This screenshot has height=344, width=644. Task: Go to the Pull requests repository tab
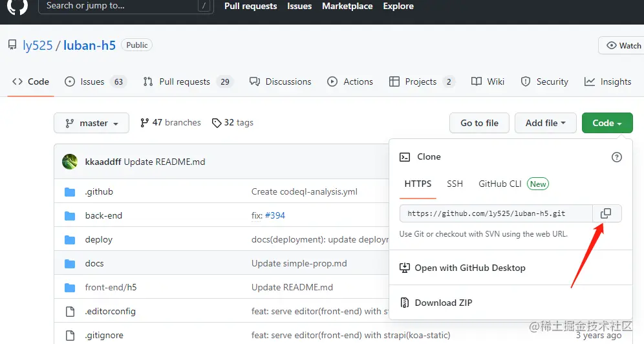(184, 81)
